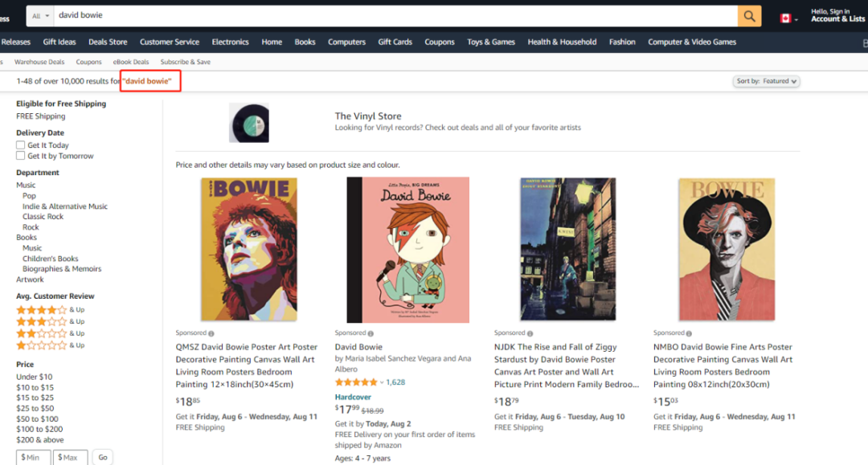Viewport: 868px width, 465px height.
Task: Filter price $25 to $50
Action: (x=35, y=409)
